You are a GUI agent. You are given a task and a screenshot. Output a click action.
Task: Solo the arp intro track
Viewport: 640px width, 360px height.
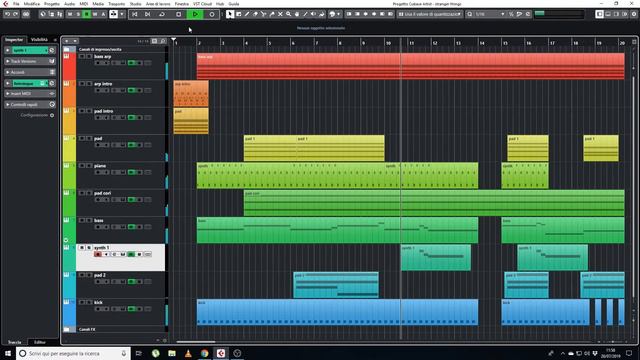(x=89, y=84)
